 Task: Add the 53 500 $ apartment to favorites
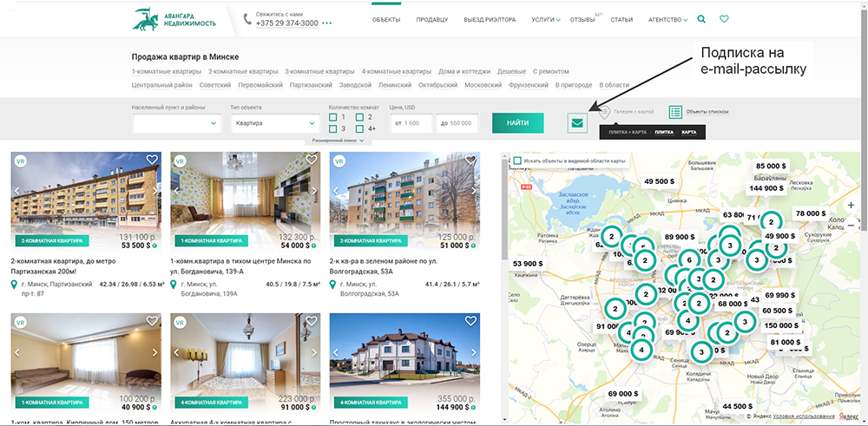point(152,160)
